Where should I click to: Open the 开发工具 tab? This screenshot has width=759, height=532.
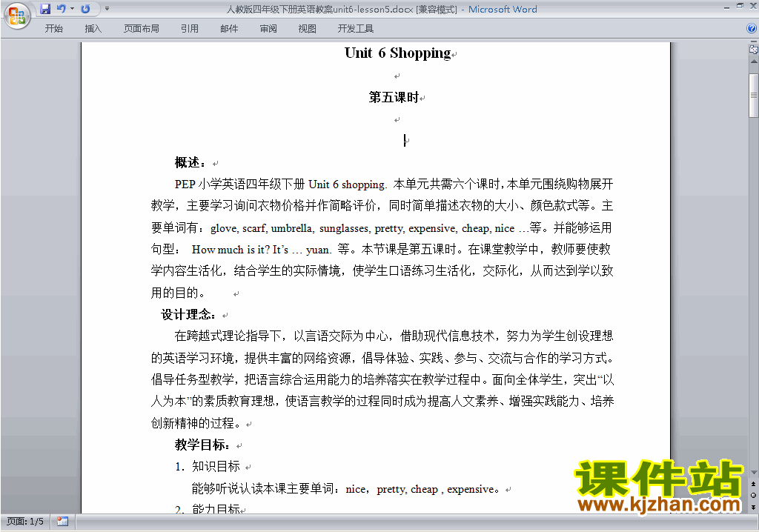(x=355, y=29)
